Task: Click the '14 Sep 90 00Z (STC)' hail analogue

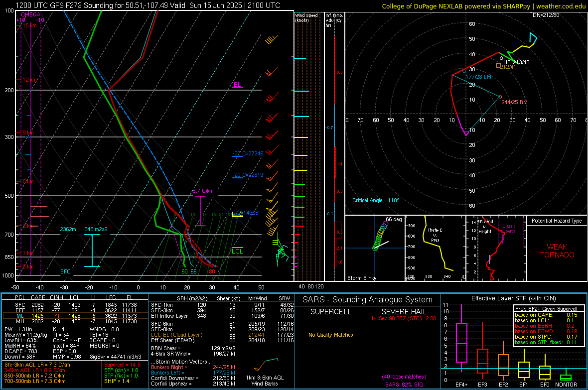Action: click(396, 318)
